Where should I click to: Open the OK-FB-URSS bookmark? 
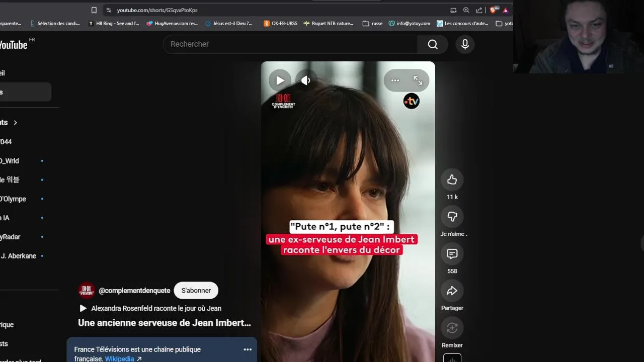point(280,23)
